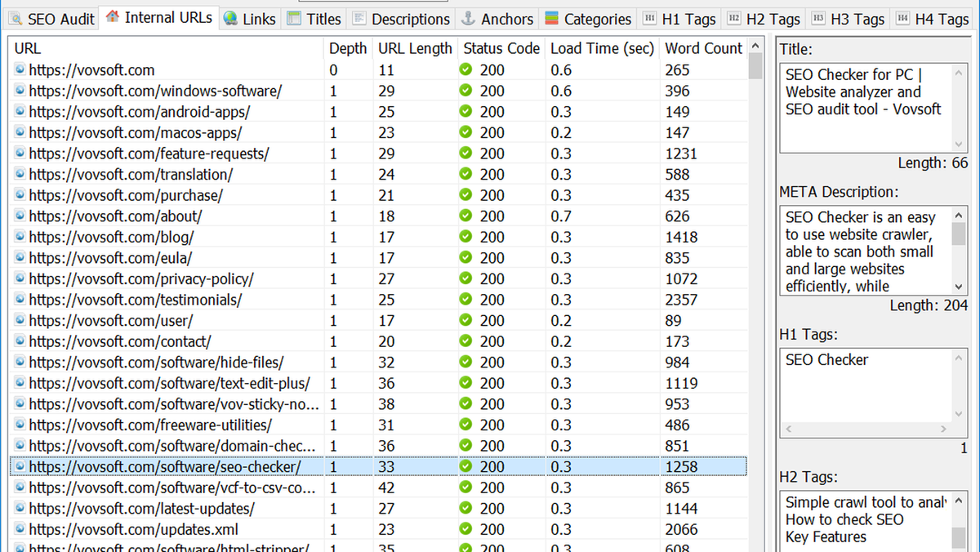Select SEO Checker in H1 Tags list
This screenshot has width=980, height=552.
coord(827,359)
